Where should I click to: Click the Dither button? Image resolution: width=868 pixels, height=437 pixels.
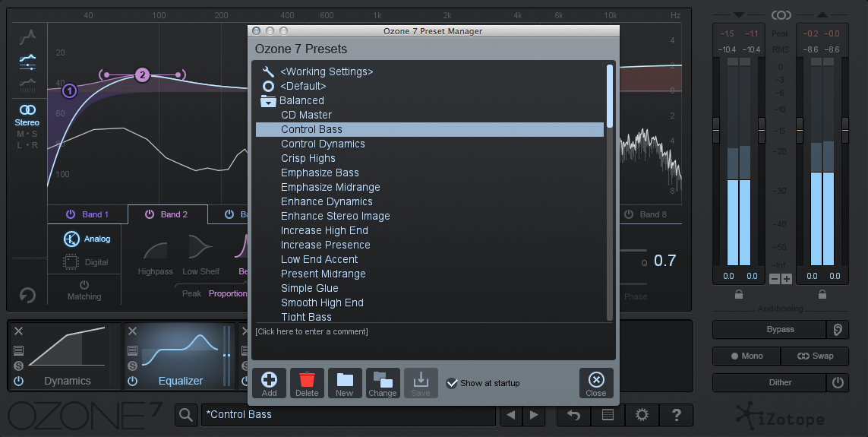(x=769, y=383)
